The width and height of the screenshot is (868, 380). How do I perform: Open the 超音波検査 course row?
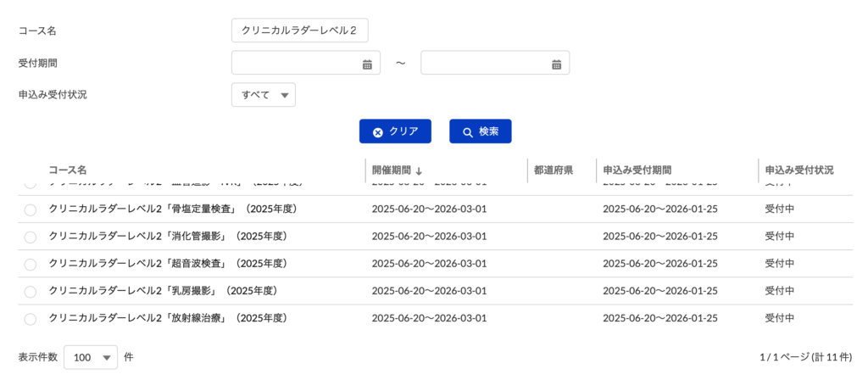tap(172, 264)
